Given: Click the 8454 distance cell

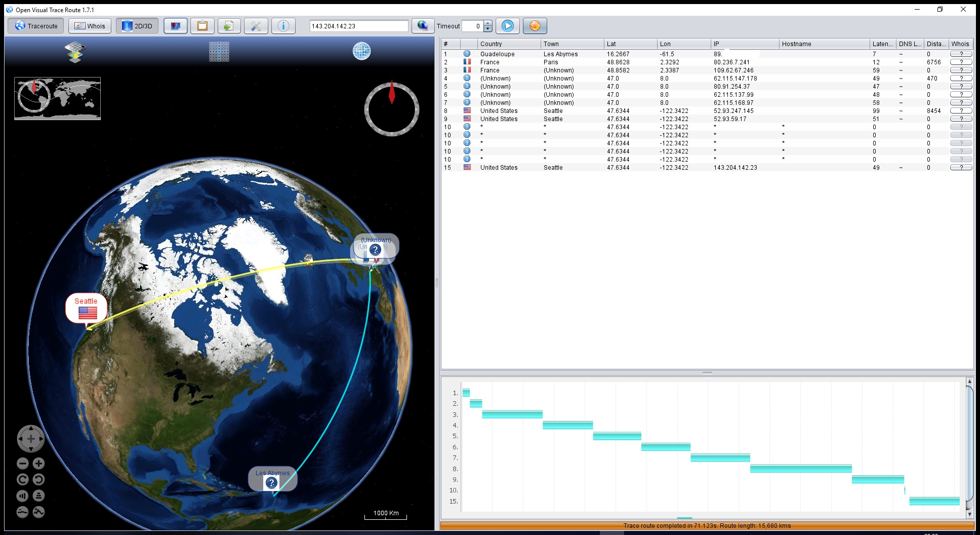Looking at the screenshot, I should click(x=936, y=111).
